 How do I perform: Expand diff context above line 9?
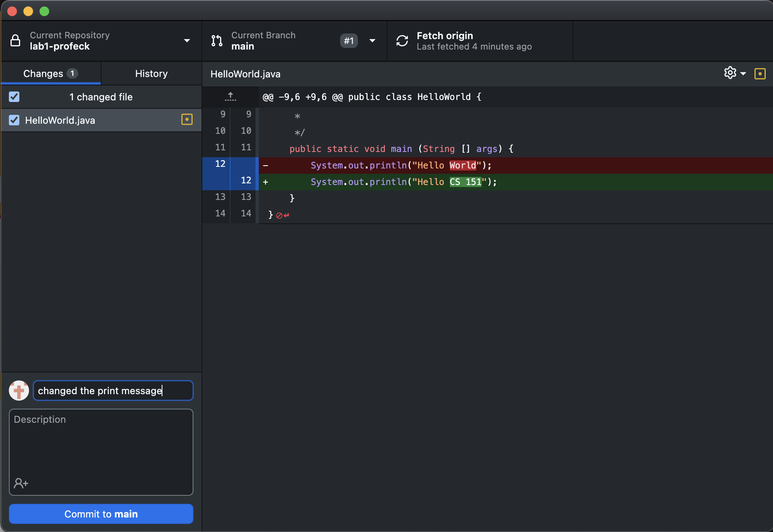tap(231, 97)
